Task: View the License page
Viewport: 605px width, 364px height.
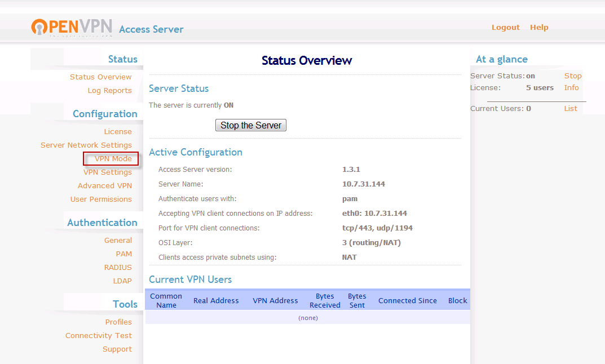Action: tap(118, 131)
